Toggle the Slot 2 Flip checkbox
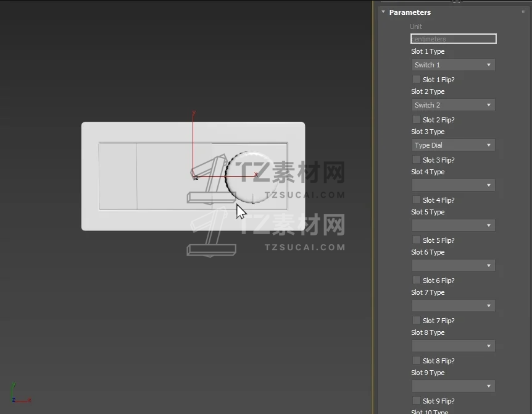532x414 pixels. (x=417, y=120)
